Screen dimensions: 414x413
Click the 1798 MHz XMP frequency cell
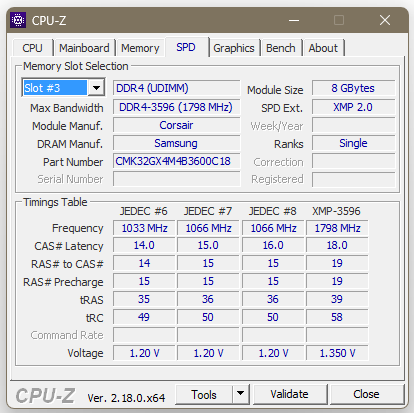click(337, 228)
